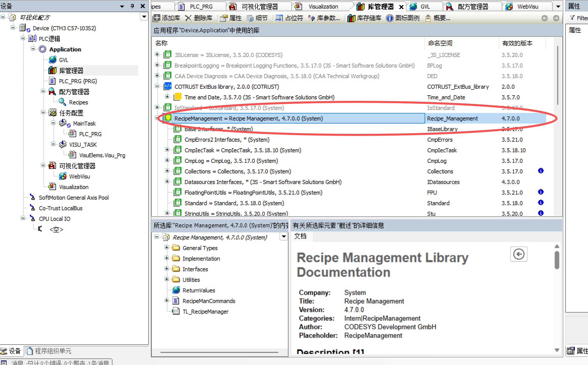Click the ReturnValues globe icon in library contents
The image size is (588, 365).
[176, 290]
